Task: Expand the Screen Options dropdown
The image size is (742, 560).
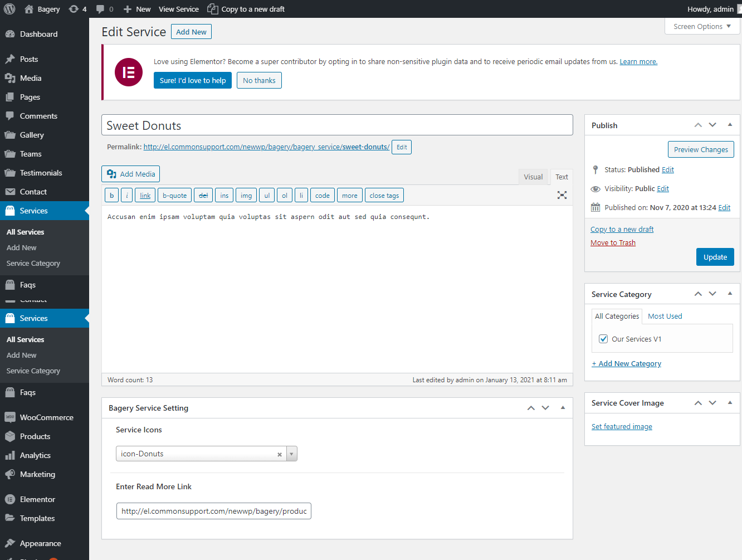Action: click(x=702, y=26)
